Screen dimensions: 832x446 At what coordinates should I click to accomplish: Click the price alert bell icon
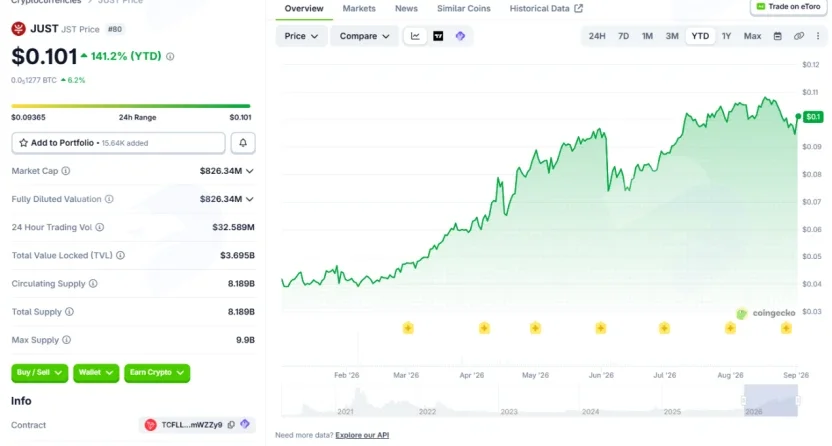(x=243, y=143)
